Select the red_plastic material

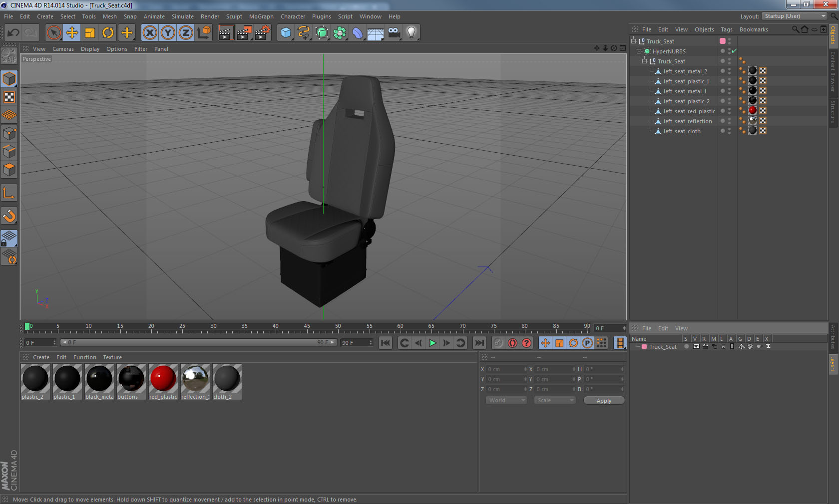tap(163, 382)
